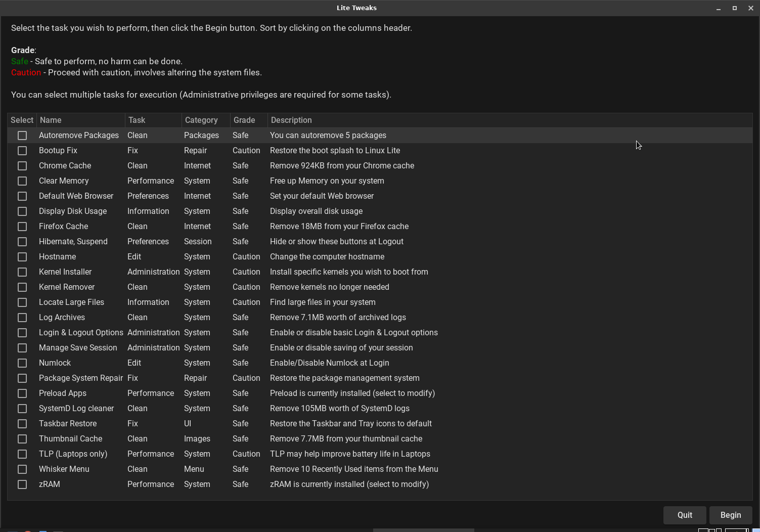Select the Package System Repair row
Image resolution: width=760 pixels, height=532 pixels.
(x=81, y=378)
